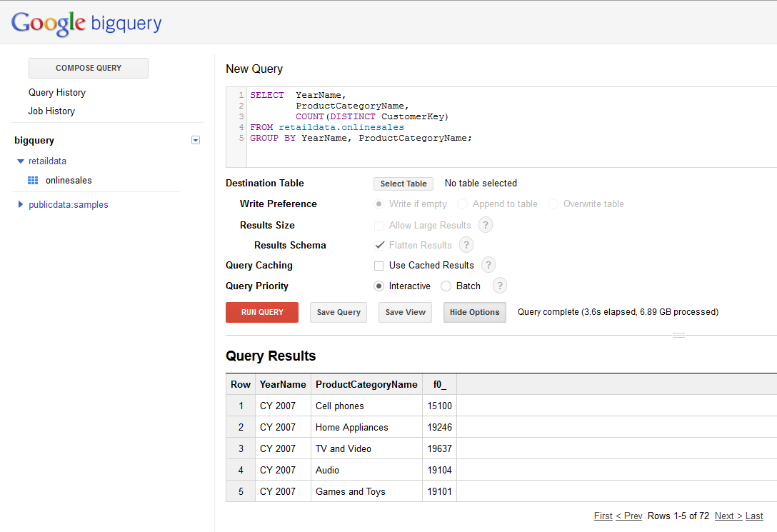The height and width of the screenshot is (532, 777).
Task: Select Batch query priority
Action: [446, 286]
